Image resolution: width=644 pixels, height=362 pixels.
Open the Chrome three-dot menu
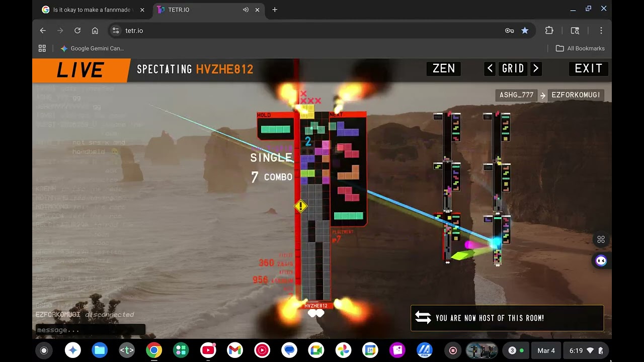[601, 31]
